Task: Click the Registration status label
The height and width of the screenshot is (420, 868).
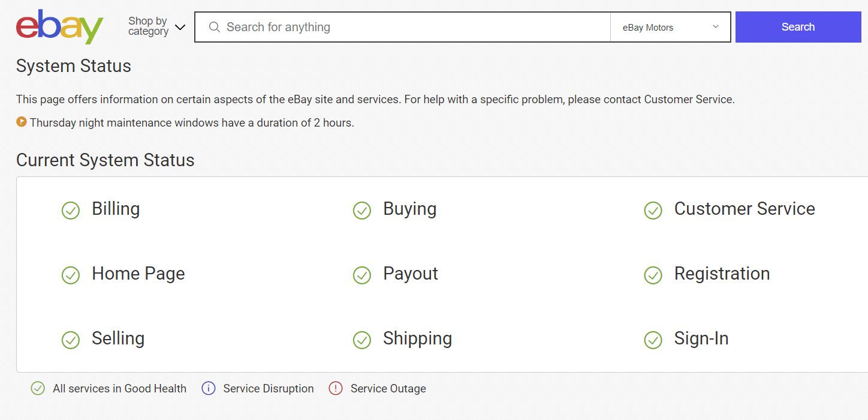Action: pyautogui.click(x=722, y=274)
